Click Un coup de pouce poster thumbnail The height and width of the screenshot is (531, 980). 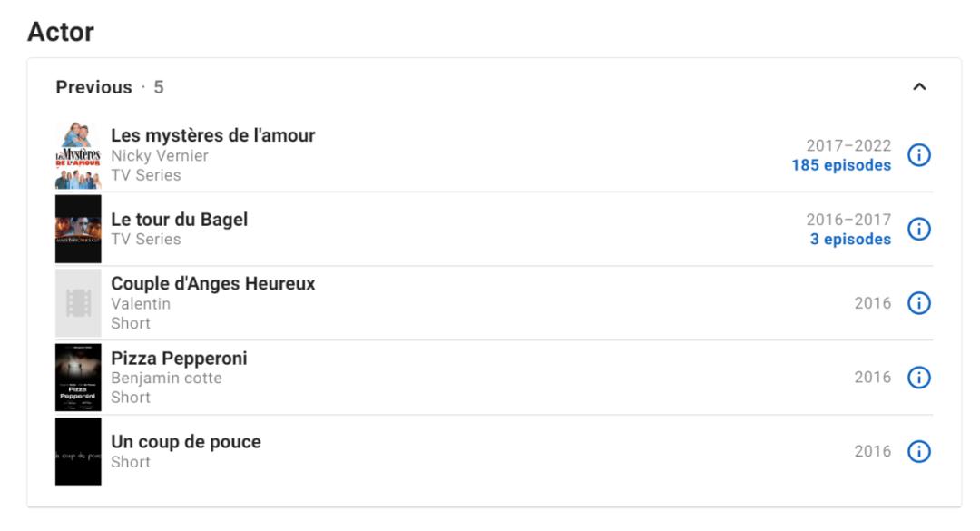point(78,451)
